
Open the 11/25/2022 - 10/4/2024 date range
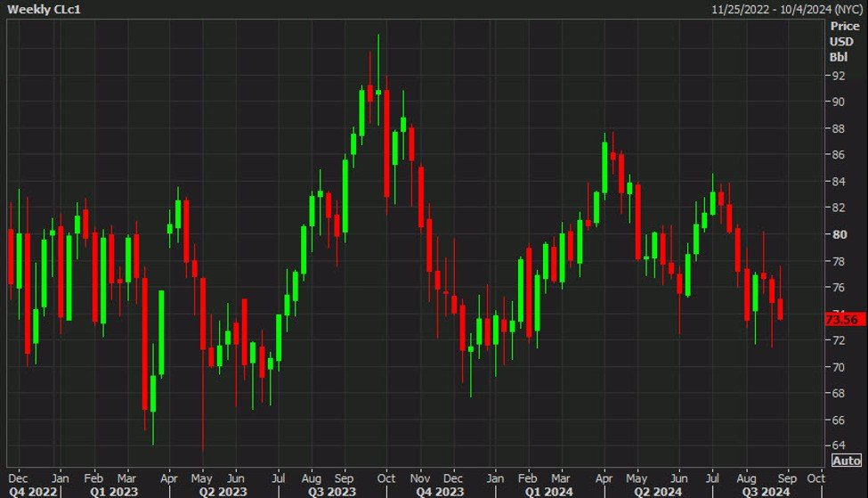pyautogui.click(x=789, y=8)
